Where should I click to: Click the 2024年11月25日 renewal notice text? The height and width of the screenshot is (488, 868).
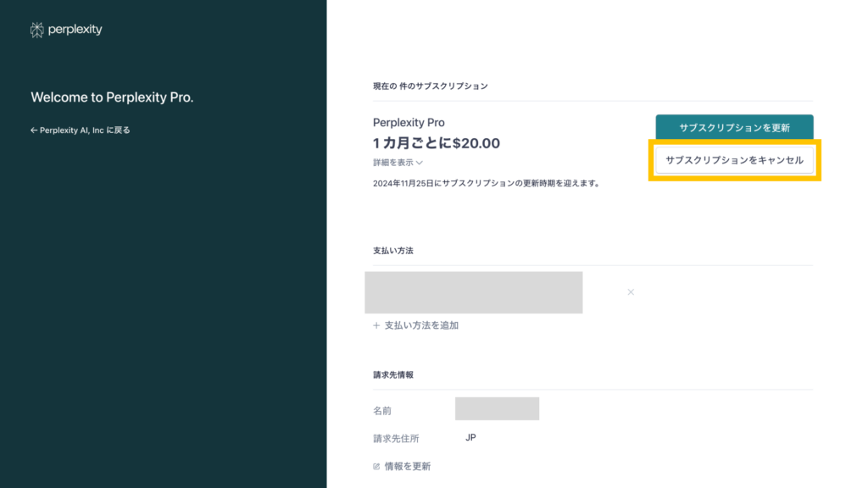point(487,183)
